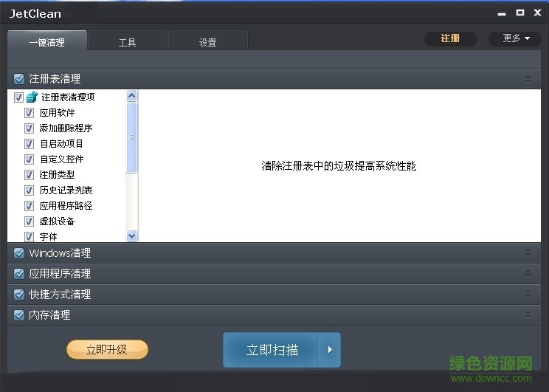The width and height of the screenshot is (549, 392).
Task: Open scan options arrow beside 立即扫描
Action: (x=329, y=350)
